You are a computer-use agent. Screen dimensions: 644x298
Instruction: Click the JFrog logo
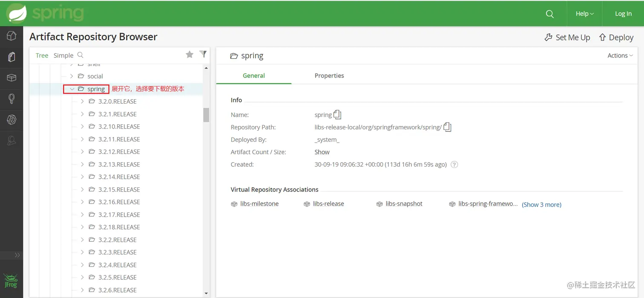point(11,280)
